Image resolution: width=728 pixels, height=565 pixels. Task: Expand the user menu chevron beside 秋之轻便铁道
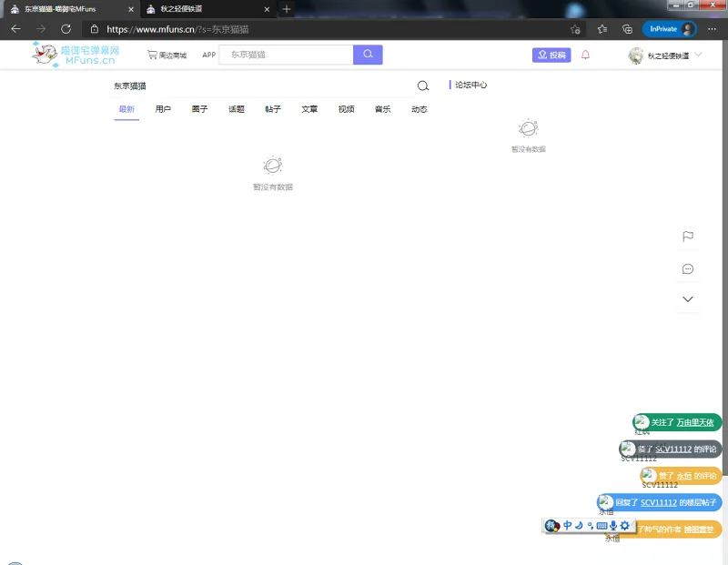(x=698, y=55)
